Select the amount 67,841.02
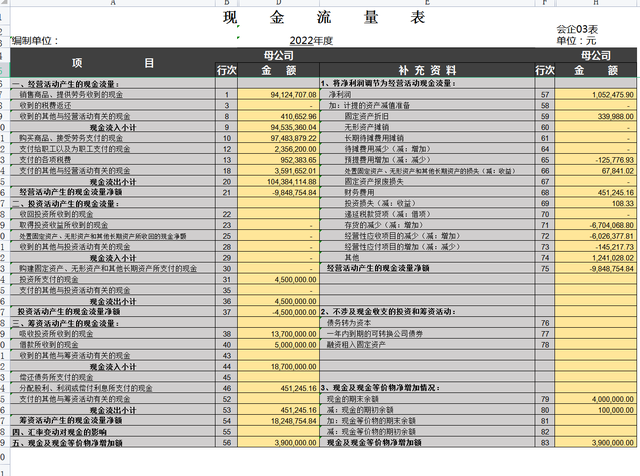Viewport: 640px width, 476px height. tap(618, 171)
